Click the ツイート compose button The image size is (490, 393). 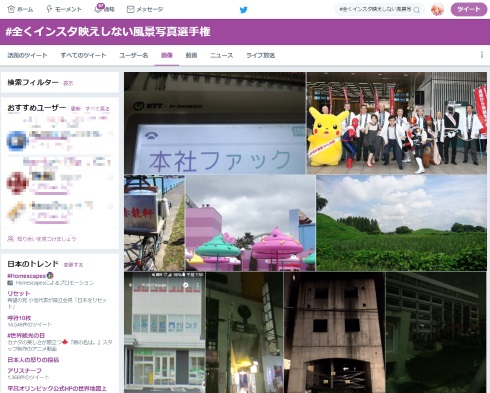469,9
